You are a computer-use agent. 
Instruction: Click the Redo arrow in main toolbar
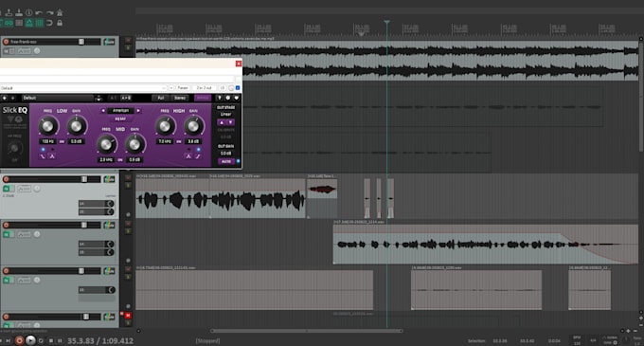[x=49, y=12]
